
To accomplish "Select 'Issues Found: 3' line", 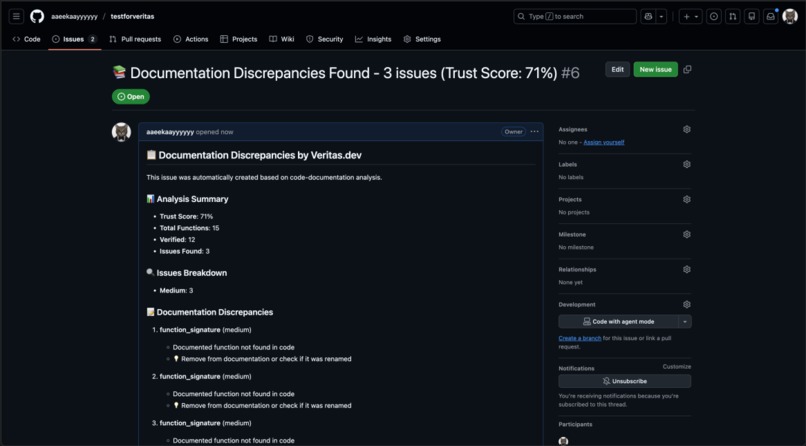I will (185, 251).
